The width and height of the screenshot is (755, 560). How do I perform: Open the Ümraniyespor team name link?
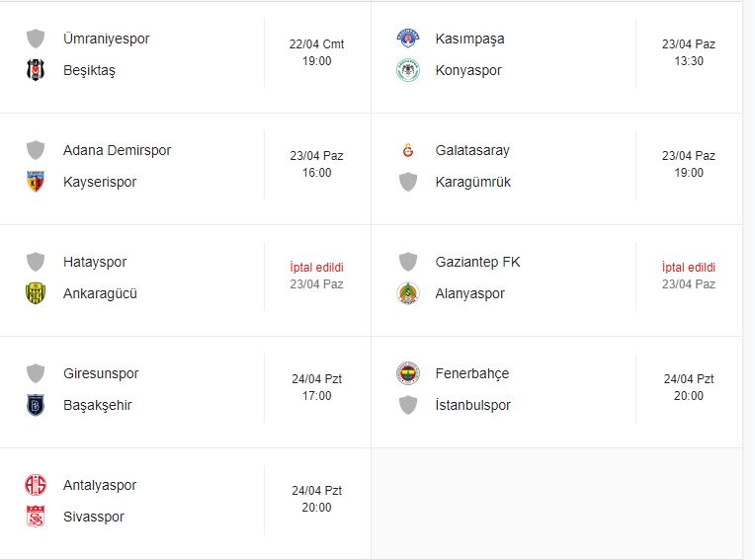coord(106,39)
